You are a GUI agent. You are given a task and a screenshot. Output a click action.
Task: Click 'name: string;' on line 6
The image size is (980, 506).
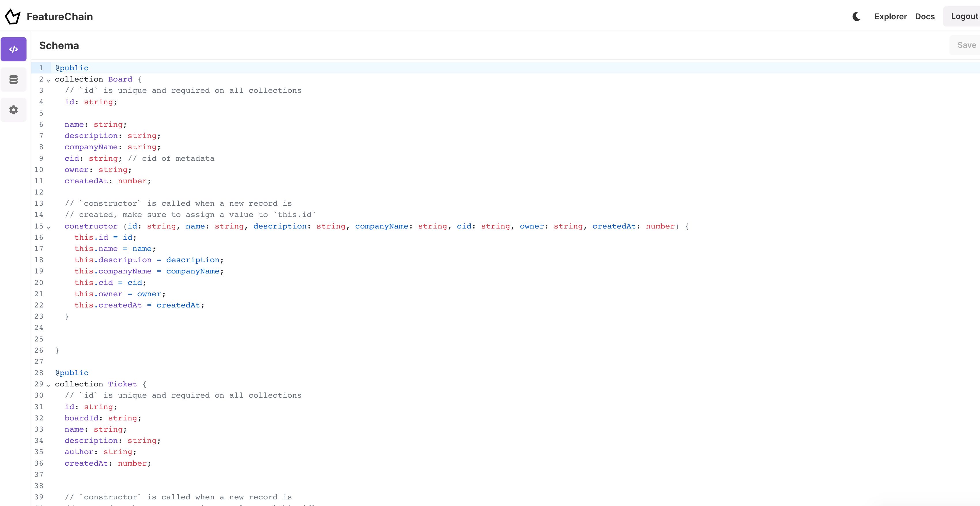pyautogui.click(x=96, y=124)
